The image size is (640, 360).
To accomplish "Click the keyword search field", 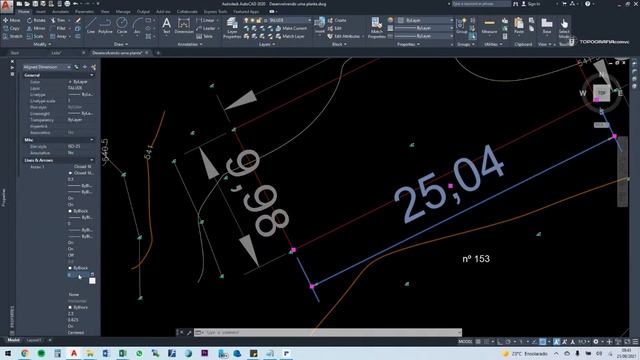I will point(481,4).
